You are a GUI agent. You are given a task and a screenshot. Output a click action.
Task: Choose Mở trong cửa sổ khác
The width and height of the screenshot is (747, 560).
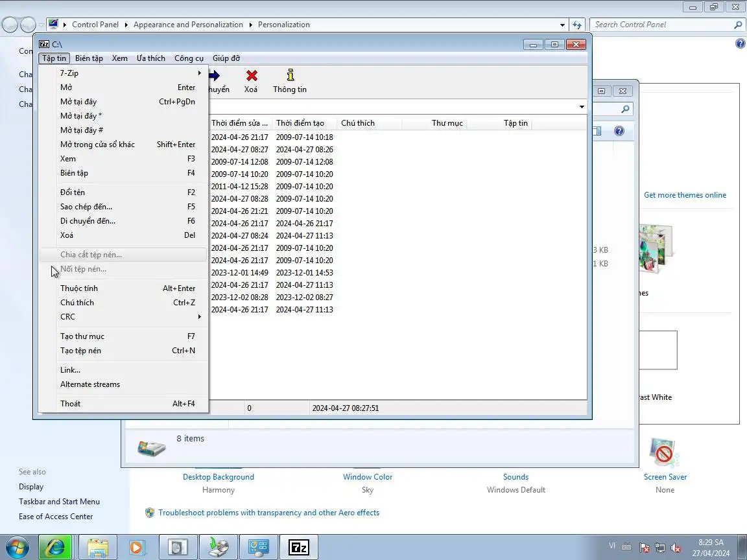point(123,145)
